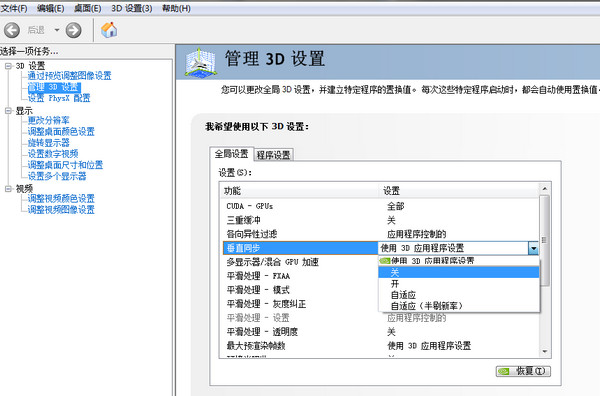
Task: Open the 3D 设置(3) menu
Action: coord(132,8)
